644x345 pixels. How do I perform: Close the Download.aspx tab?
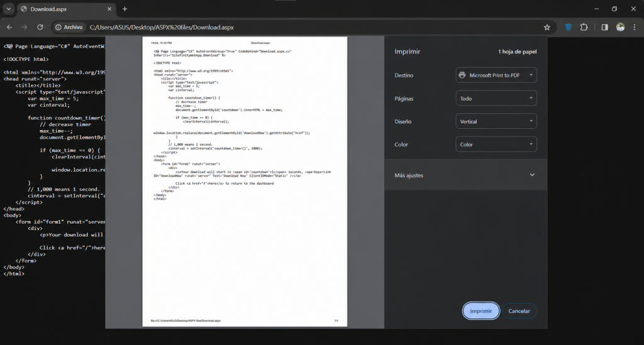click(x=109, y=9)
